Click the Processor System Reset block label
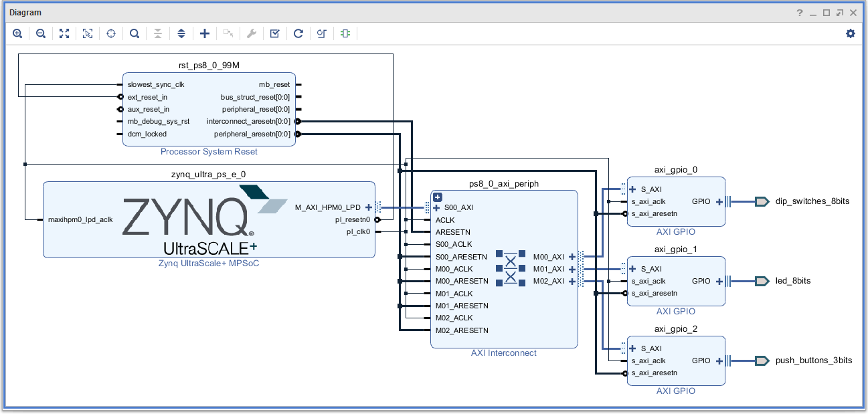This screenshot has width=868, height=414. tap(209, 152)
